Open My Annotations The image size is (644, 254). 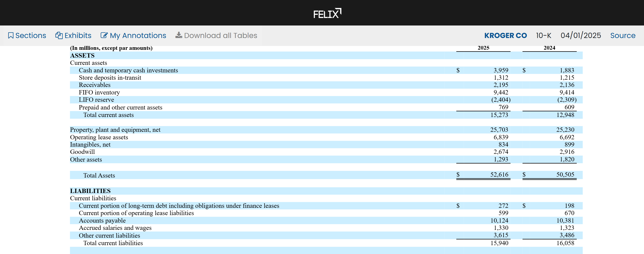[x=138, y=36]
